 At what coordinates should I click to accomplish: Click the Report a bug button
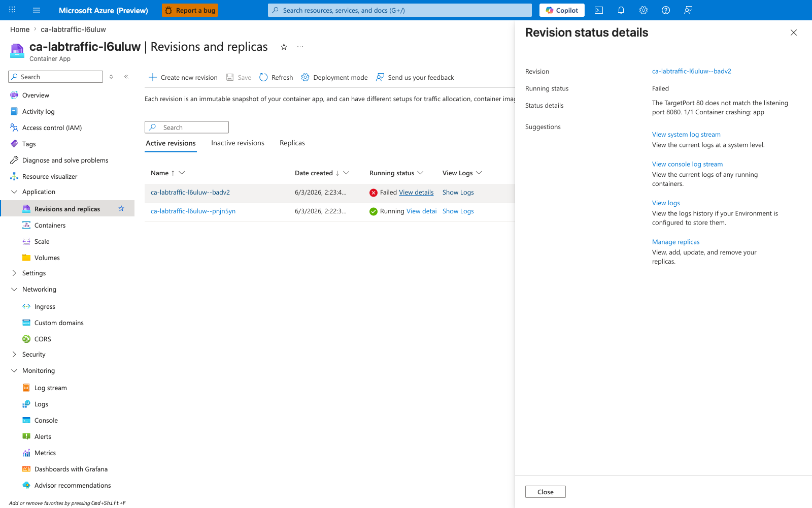coord(190,10)
